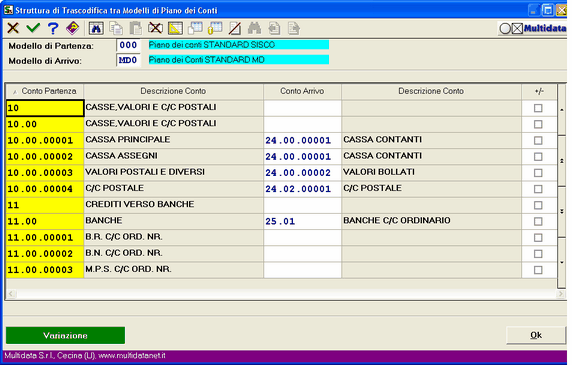Click the table with yellow cylinder icon

[x=215, y=28]
